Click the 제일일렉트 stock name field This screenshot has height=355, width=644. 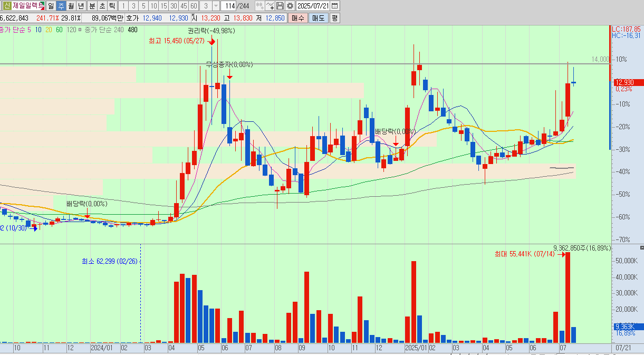click(28, 6)
